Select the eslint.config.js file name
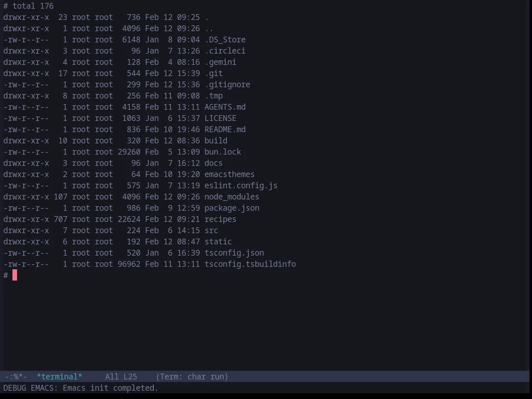The height and width of the screenshot is (399, 532). [x=241, y=185]
